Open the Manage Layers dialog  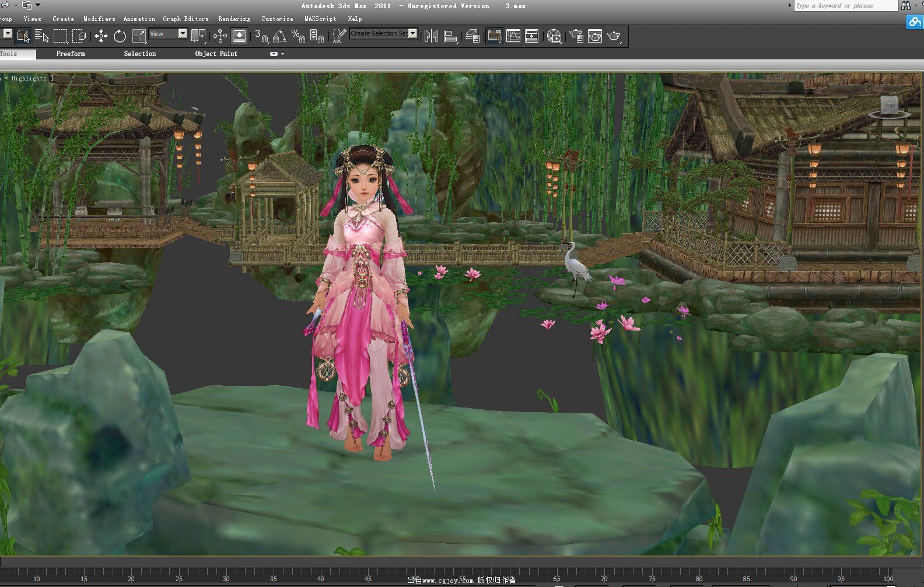473,36
